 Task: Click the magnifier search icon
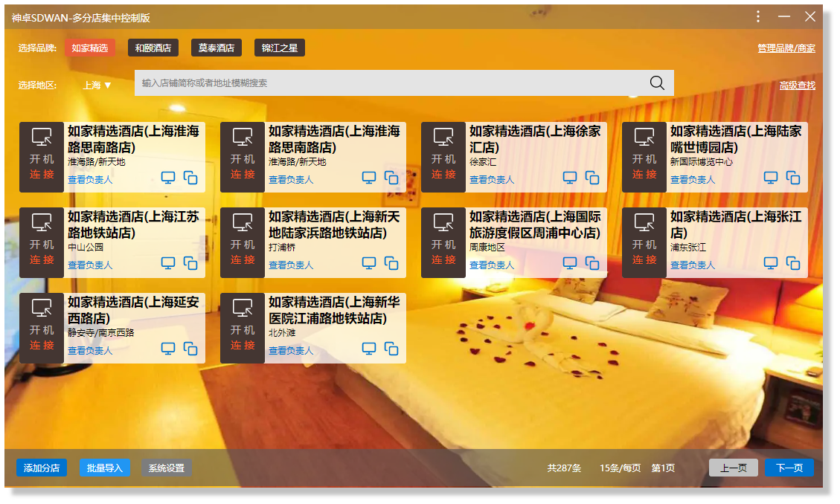(x=657, y=83)
